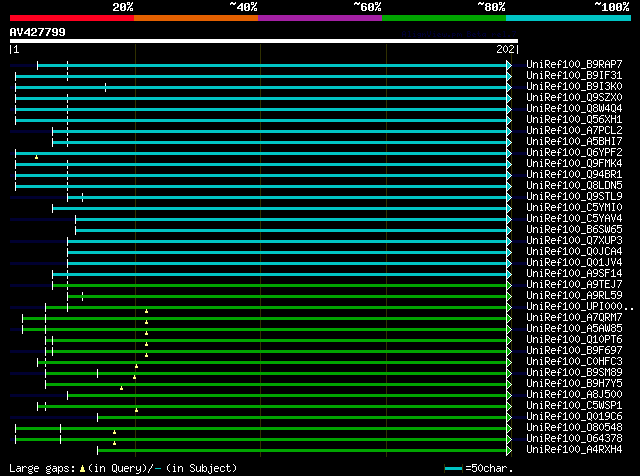Click the arrowhead ending the A4RXH4 alignment bar
This screenshot has height=476, width=640.
coord(509,450)
